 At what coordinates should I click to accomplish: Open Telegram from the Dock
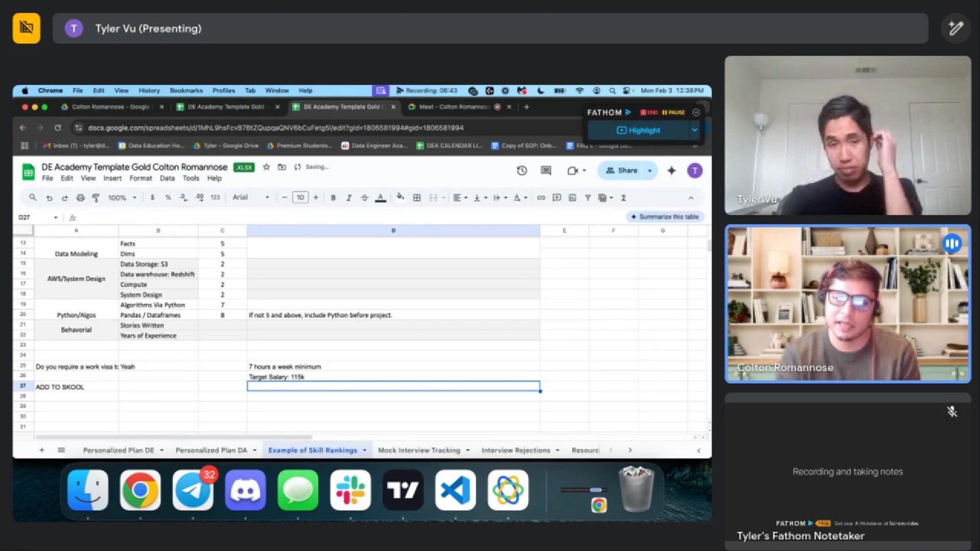point(193,491)
